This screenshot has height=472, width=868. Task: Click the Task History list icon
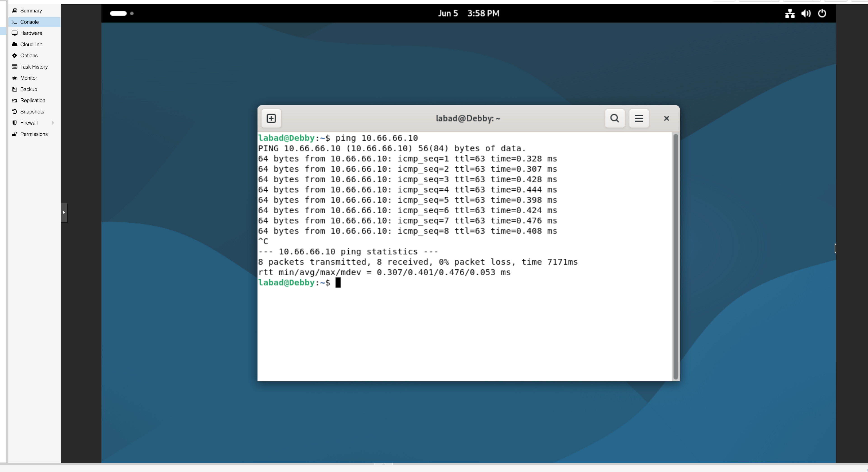coord(14,67)
